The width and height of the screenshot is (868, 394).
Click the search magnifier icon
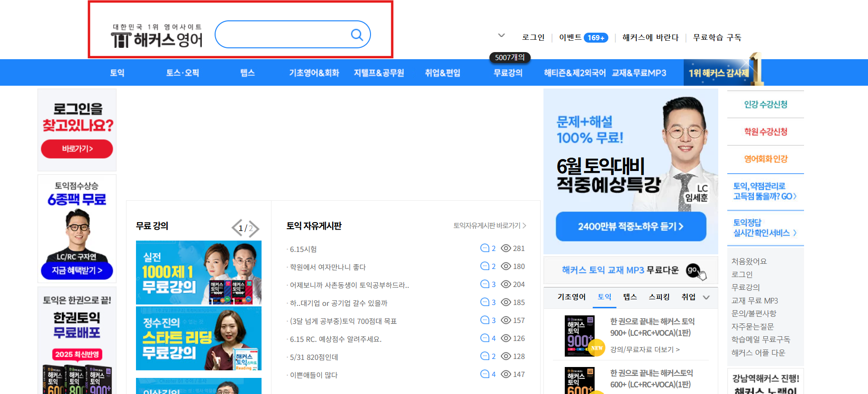coord(357,35)
